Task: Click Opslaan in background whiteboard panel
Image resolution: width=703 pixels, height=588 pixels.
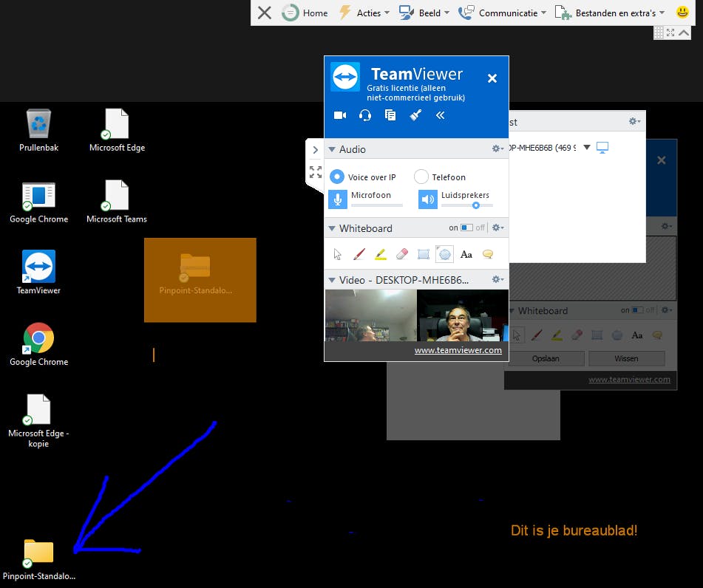Action: 546,358
